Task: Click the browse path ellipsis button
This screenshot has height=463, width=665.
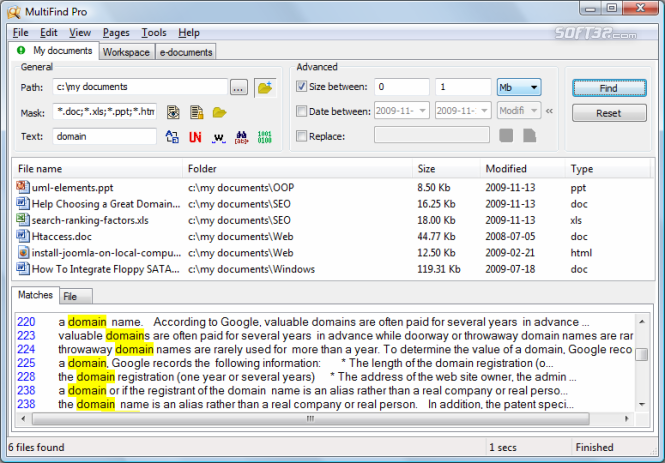Action: point(239,88)
